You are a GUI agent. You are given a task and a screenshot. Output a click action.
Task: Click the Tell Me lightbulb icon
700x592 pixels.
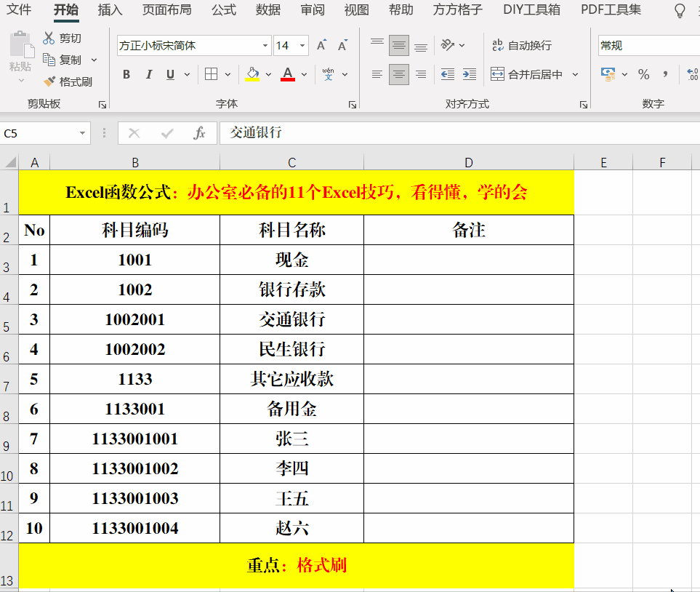point(680,11)
